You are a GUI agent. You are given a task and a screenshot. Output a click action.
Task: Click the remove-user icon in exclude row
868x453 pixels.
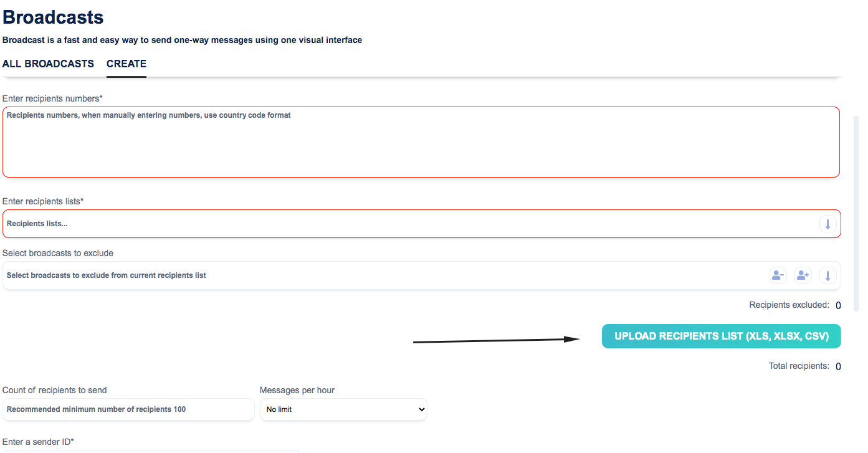pos(778,275)
